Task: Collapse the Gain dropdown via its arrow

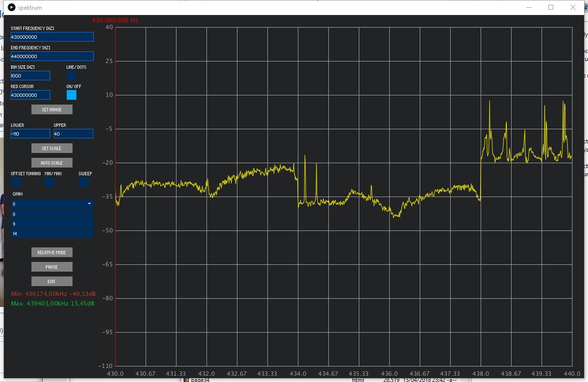Action: tap(89, 204)
